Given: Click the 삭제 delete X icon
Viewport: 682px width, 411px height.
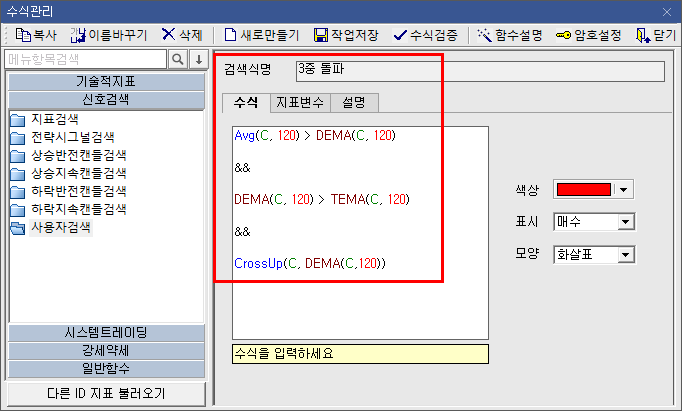Looking at the screenshot, I should point(168,34).
